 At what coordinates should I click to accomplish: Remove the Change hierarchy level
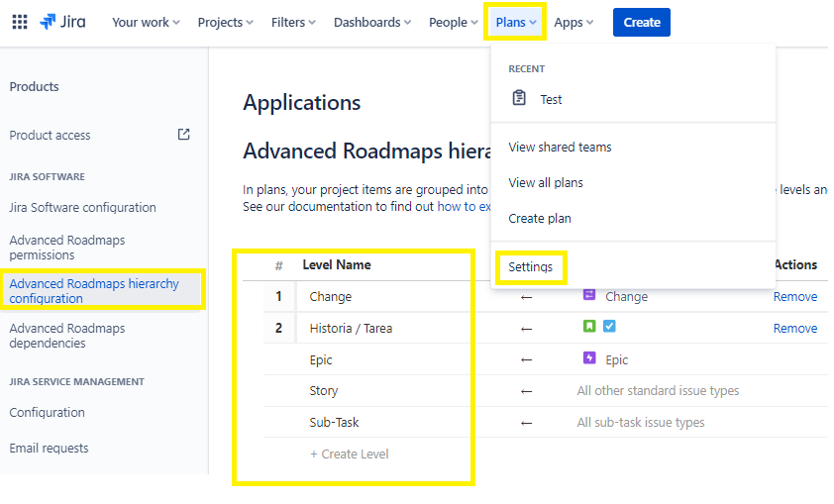coord(795,297)
